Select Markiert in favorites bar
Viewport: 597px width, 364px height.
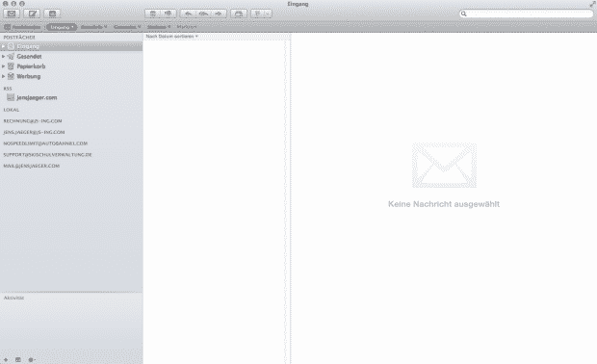(x=187, y=27)
